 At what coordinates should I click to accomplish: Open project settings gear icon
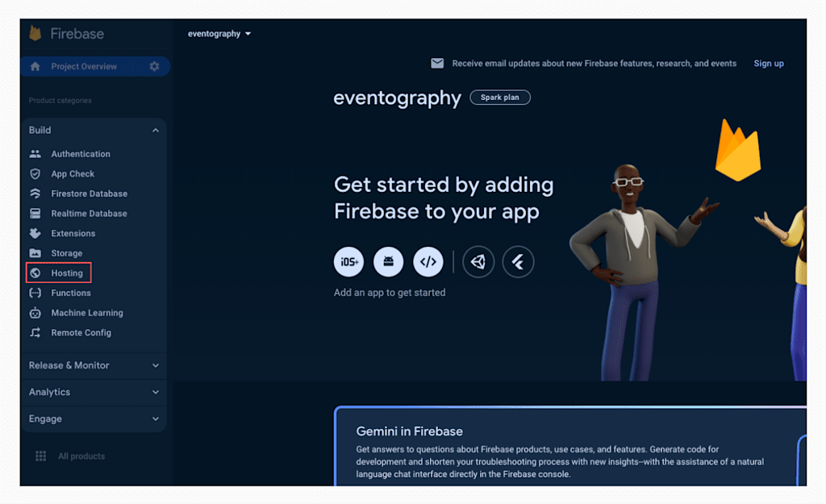coord(154,66)
